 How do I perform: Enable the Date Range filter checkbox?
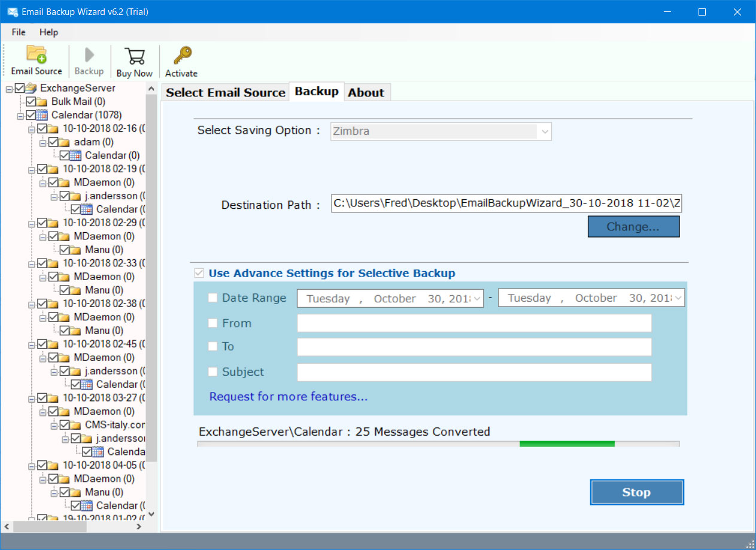coord(212,297)
